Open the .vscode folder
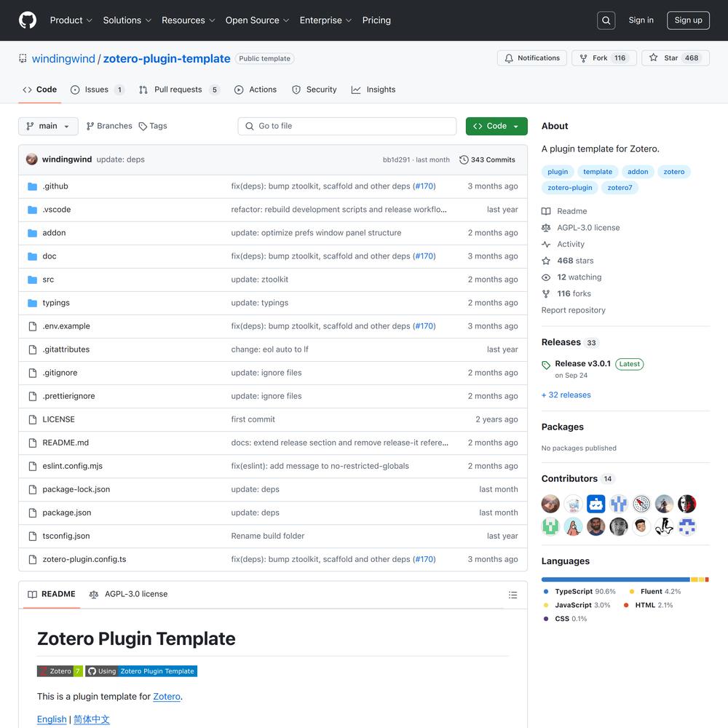Image resolution: width=728 pixels, height=728 pixels. point(57,210)
